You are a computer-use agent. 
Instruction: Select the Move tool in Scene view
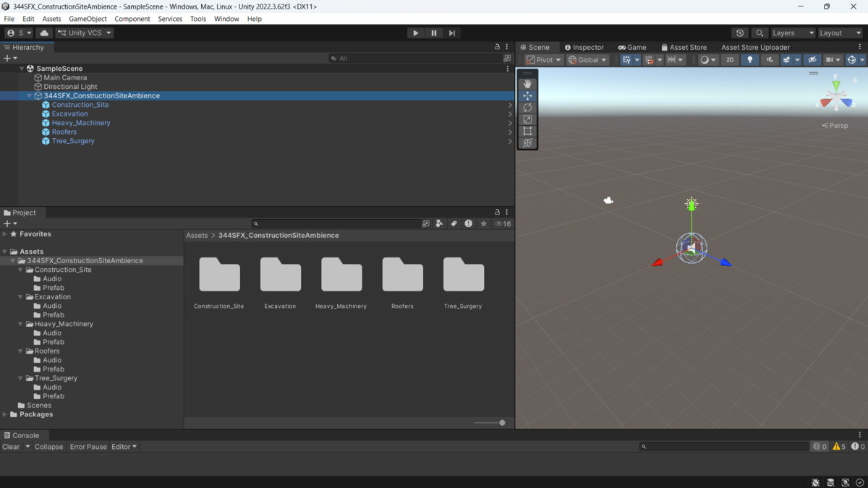coord(527,95)
